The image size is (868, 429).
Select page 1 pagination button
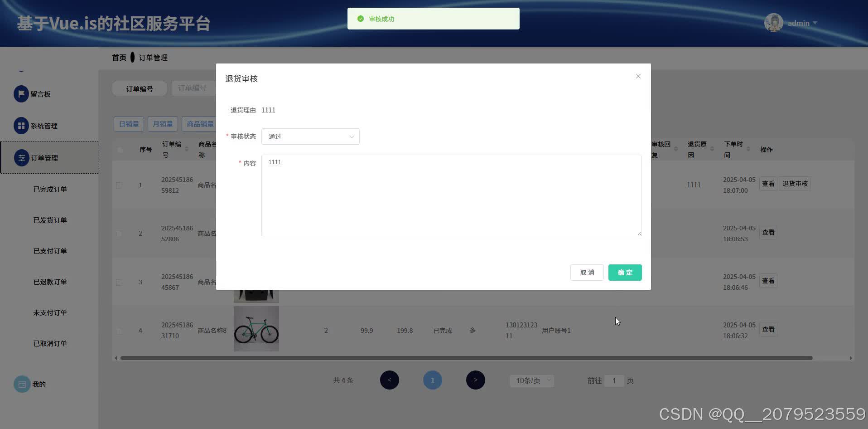433,380
